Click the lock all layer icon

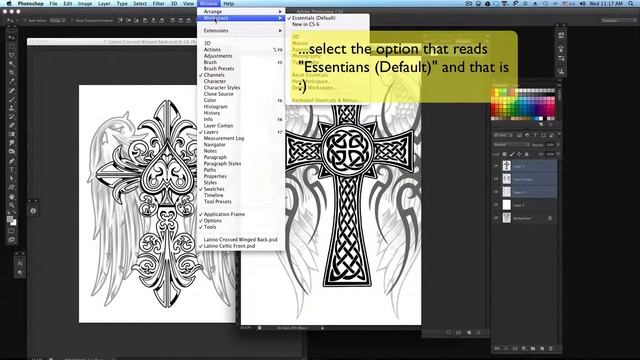(527, 154)
